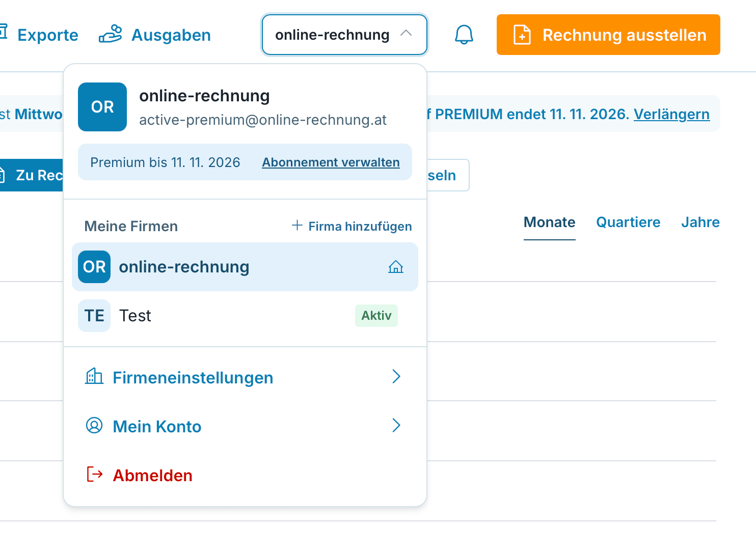
Task: Click the plus icon before Firma hinzufügen
Action: point(297,225)
